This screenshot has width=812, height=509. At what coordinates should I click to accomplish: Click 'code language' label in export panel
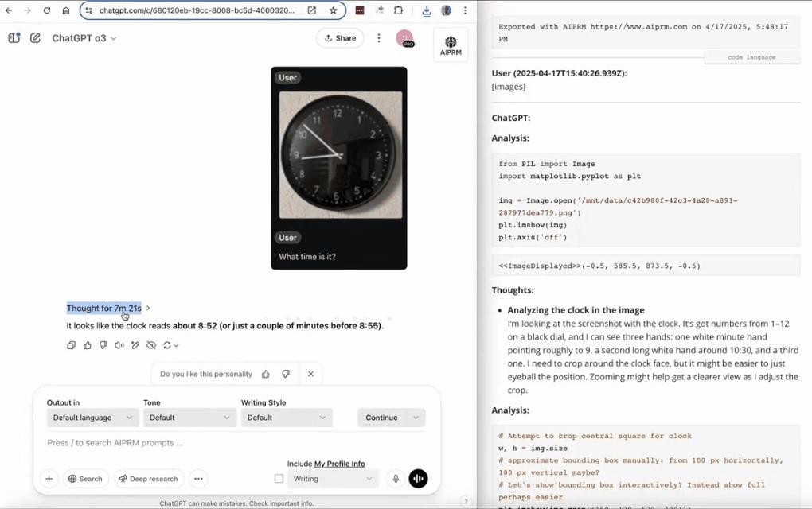click(751, 57)
